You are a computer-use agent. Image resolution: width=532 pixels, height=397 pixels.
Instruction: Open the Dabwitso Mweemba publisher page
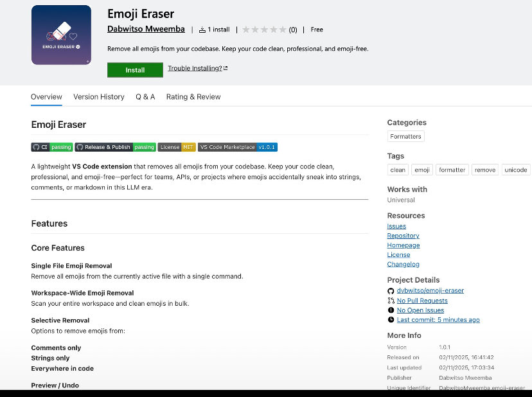146,29
